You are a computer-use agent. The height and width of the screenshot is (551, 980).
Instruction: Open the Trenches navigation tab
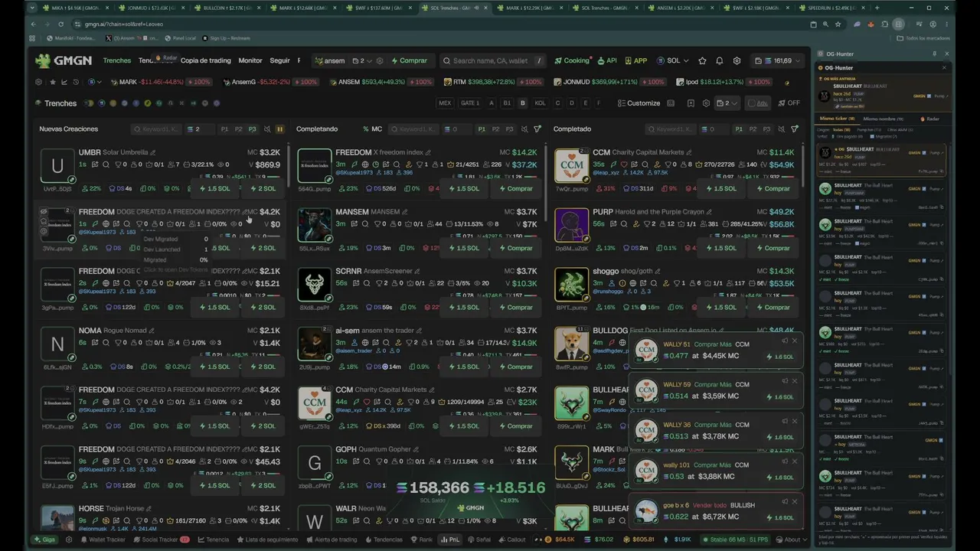[x=117, y=60]
